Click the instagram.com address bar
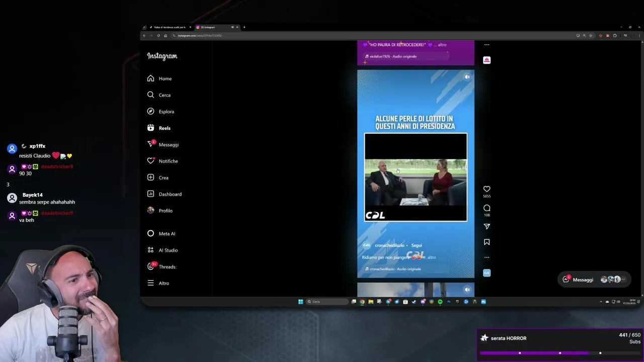This screenshot has height=362, width=644. [372, 36]
